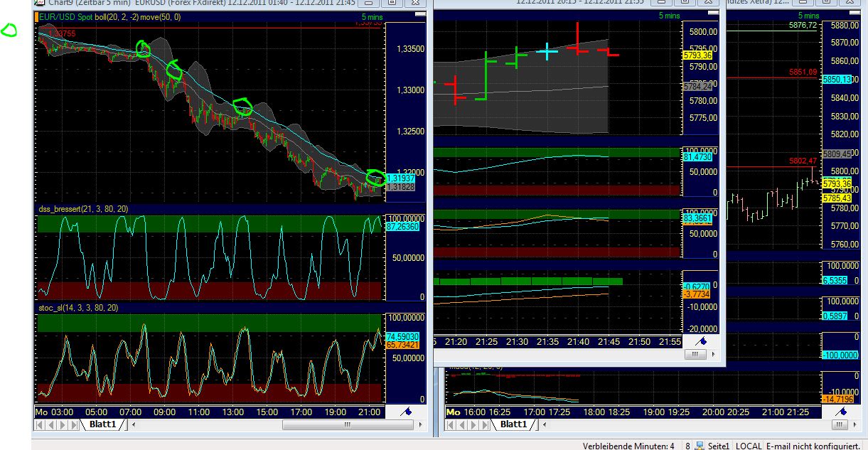Click the 5784,24 gray price tag
Image resolution: width=868 pixels, height=450 pixels.
pos(697,86)
